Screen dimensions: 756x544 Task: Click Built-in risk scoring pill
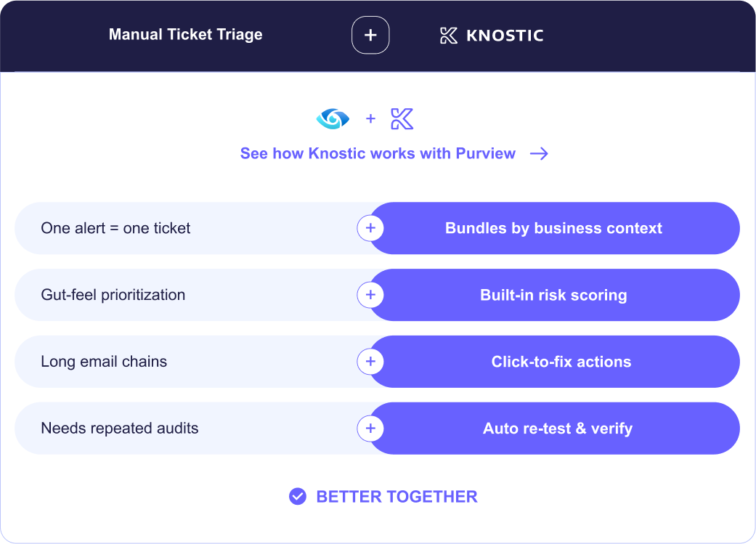(554, 295)
